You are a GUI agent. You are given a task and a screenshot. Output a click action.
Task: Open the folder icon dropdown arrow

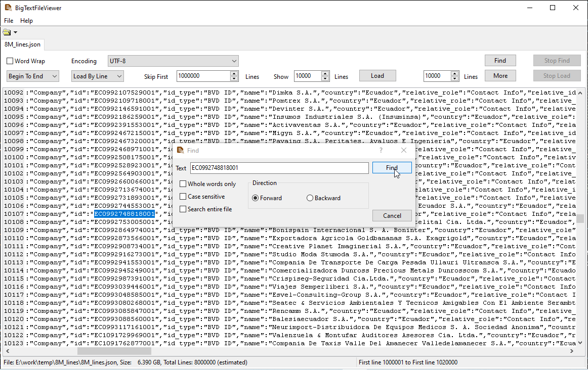coord(15,33)
